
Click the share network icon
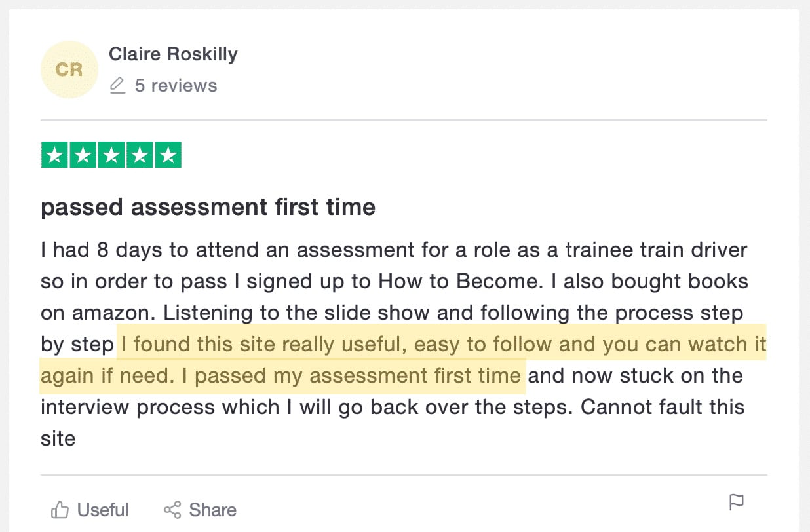172,510
